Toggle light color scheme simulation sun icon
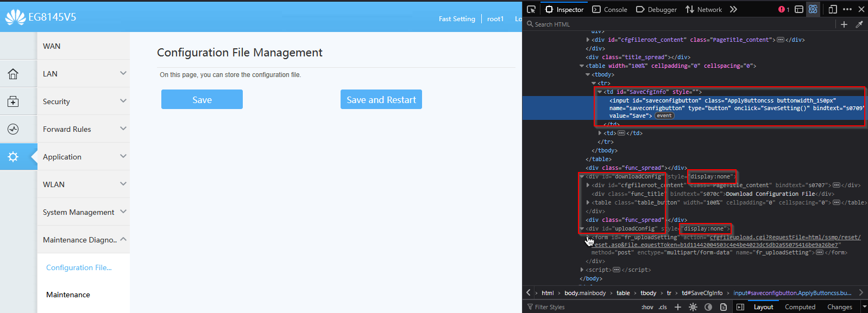Viewport: 868px width, 313px height. point(693,307)
